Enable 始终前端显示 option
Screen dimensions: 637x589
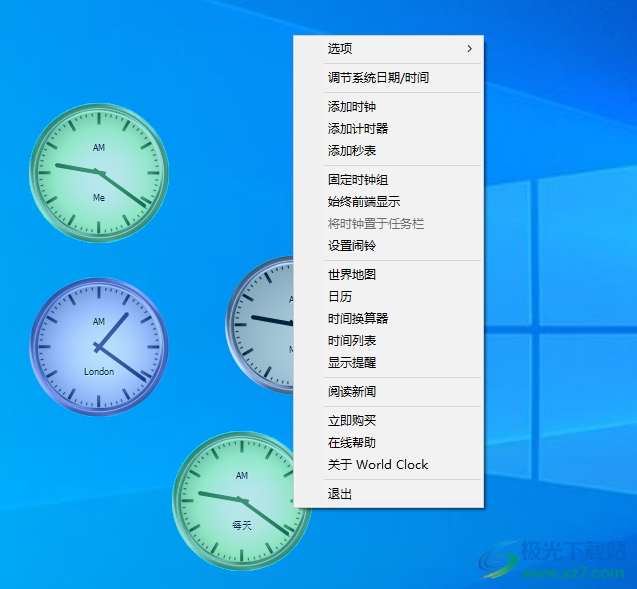coord(388,201)
